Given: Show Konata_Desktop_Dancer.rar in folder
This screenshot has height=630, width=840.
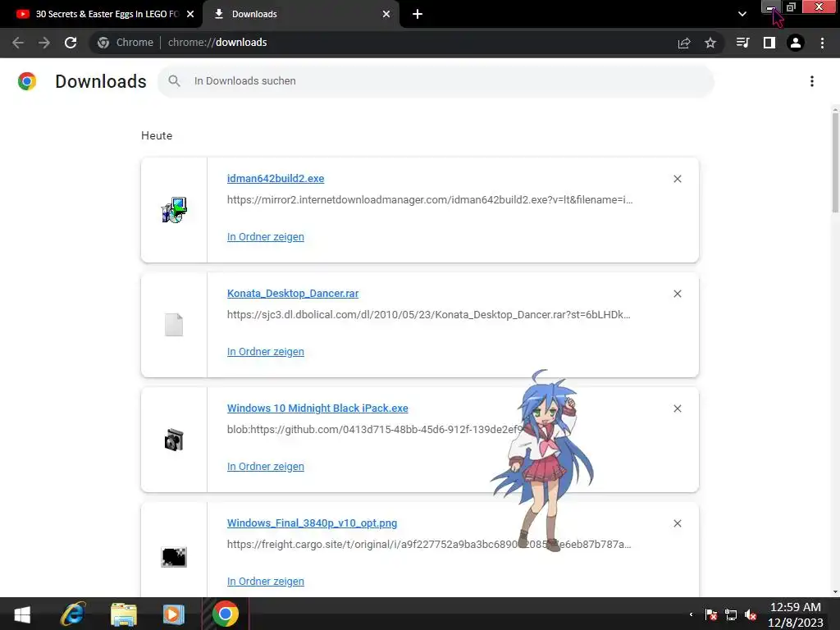Looking at the screenshot, I should pyautogui.click(x=265, y=351).
